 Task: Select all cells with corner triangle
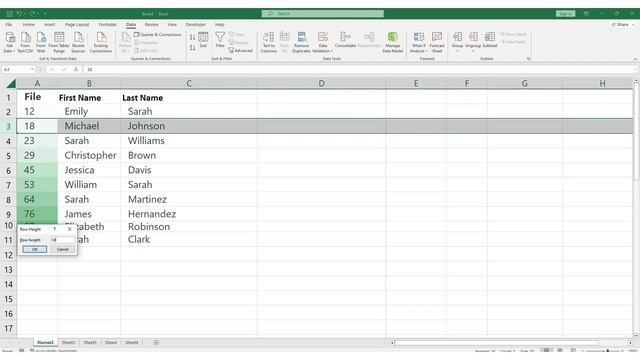[11, 84]
